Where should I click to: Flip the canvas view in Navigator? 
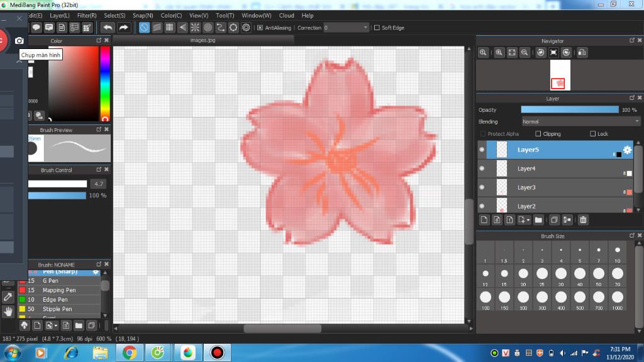click(x=582, y=53)
